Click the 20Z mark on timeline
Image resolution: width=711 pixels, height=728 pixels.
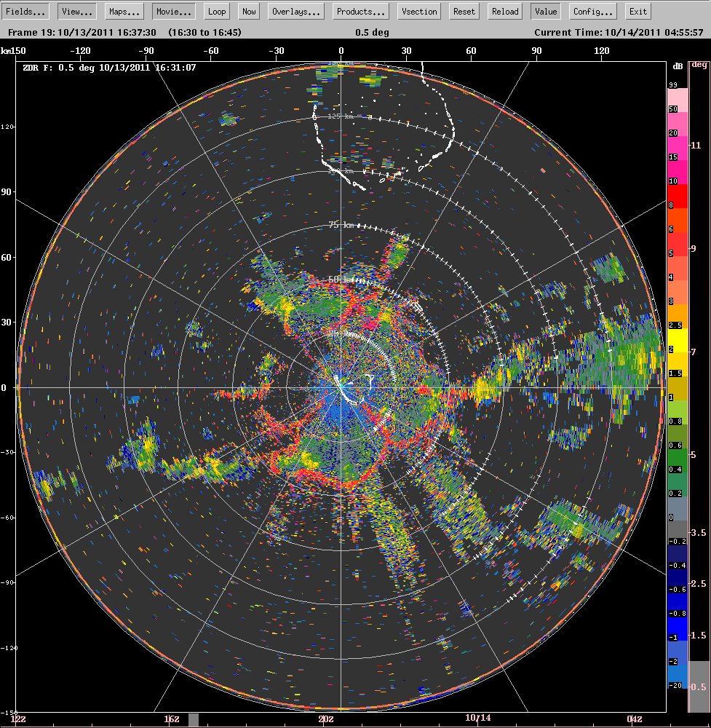point(326,719)
